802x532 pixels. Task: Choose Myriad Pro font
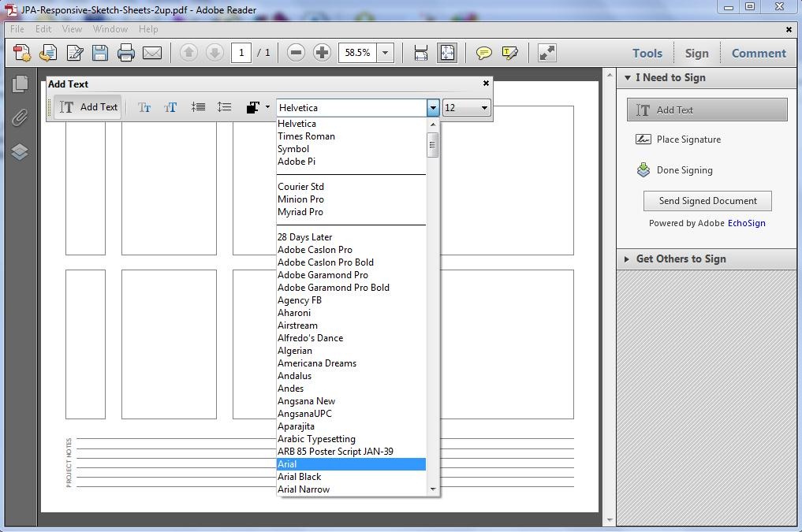351,212
